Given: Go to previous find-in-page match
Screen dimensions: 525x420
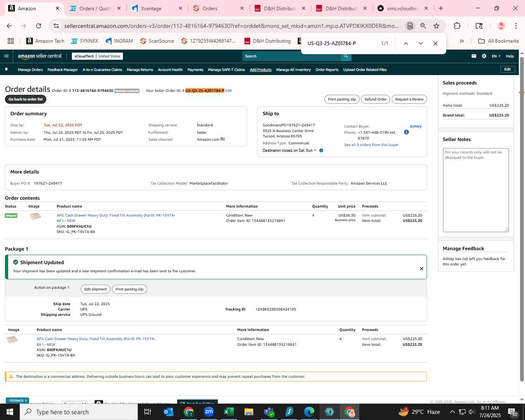Looking at the screenshot, I should pos(406,43).
